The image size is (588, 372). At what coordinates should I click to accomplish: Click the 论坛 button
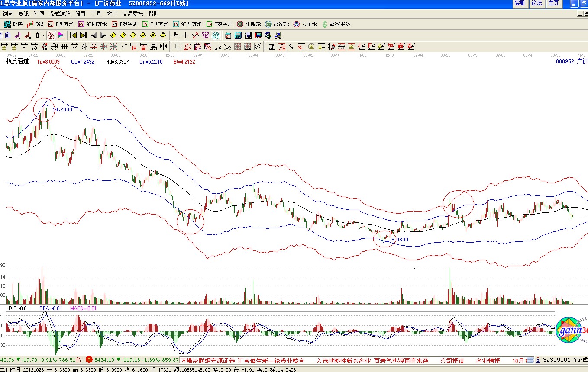pos(536,3)
